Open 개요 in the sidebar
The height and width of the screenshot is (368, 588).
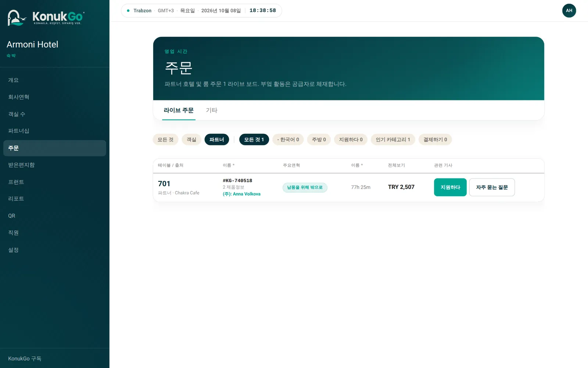54,80
